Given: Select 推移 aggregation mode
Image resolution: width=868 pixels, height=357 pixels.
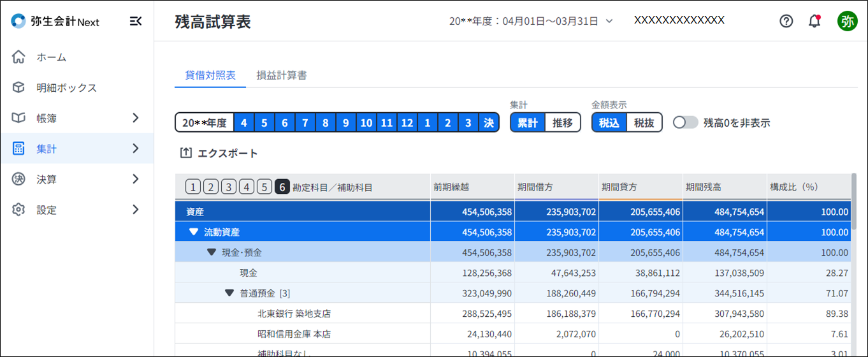Looking at the screenshot, I should 563,122.
